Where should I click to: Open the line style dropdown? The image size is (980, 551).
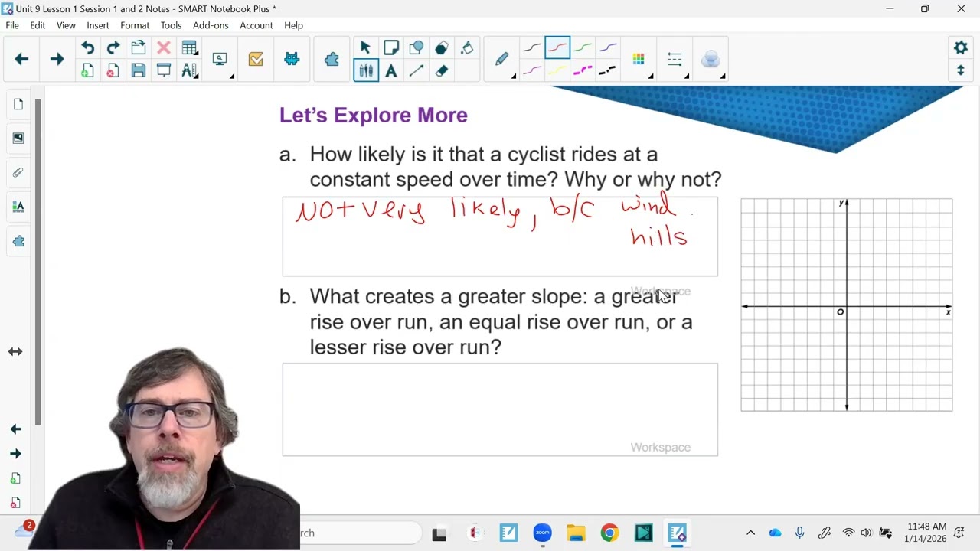pyautogui.click(x=675, y=60)
